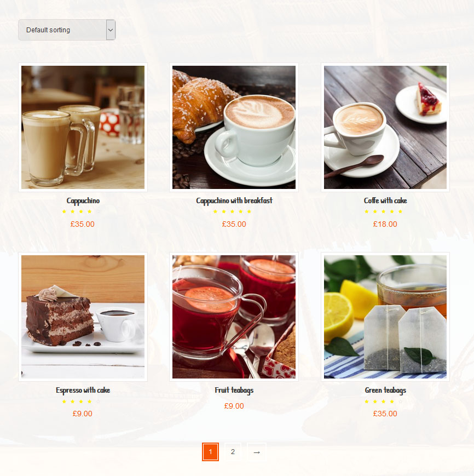Click the Fruit teabags title link
474x476 pixels.
pyautogui.click(x=234, y=390)
